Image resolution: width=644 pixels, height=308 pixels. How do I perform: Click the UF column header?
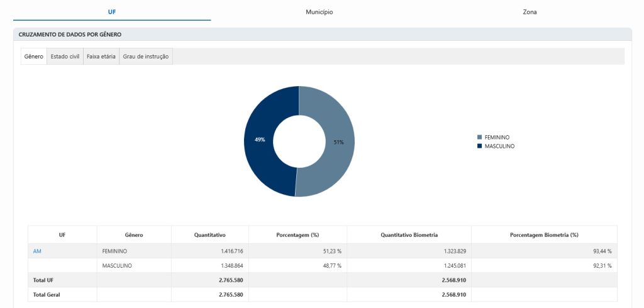pyautogui.click(x=62, y=235)
